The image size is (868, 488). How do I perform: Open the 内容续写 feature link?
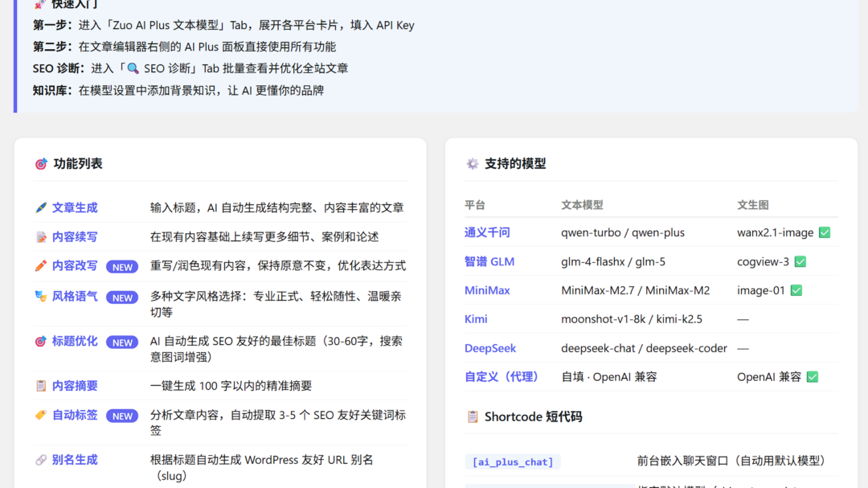(75, 237)
